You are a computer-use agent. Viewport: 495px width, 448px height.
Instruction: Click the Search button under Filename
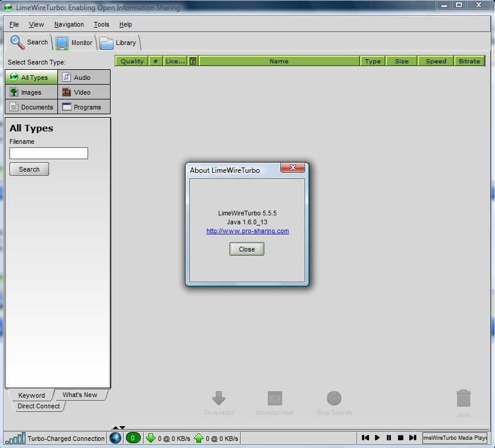pyautogui.click(x=29, y=169)
